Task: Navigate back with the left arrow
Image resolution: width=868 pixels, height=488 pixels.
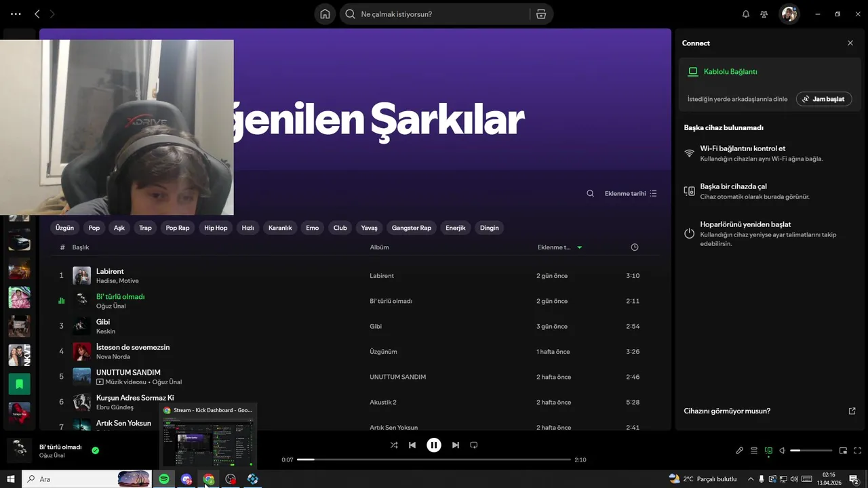Action: (x=37, y=14)
